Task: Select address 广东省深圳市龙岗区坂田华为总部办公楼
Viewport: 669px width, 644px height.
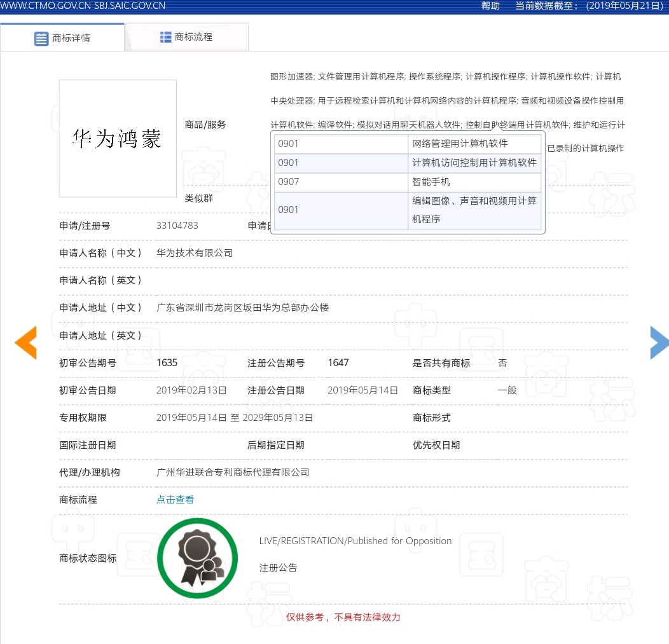Action: click(x=242, y=308)
